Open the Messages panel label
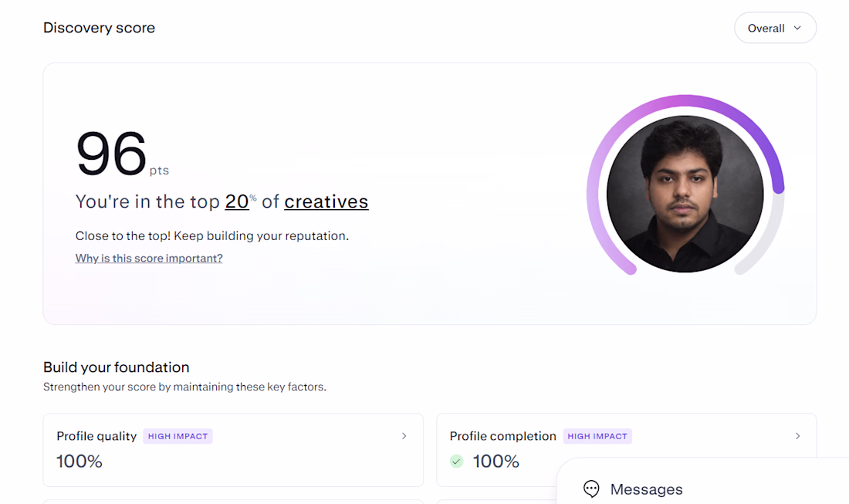849x504 pixels. (646, 489)
